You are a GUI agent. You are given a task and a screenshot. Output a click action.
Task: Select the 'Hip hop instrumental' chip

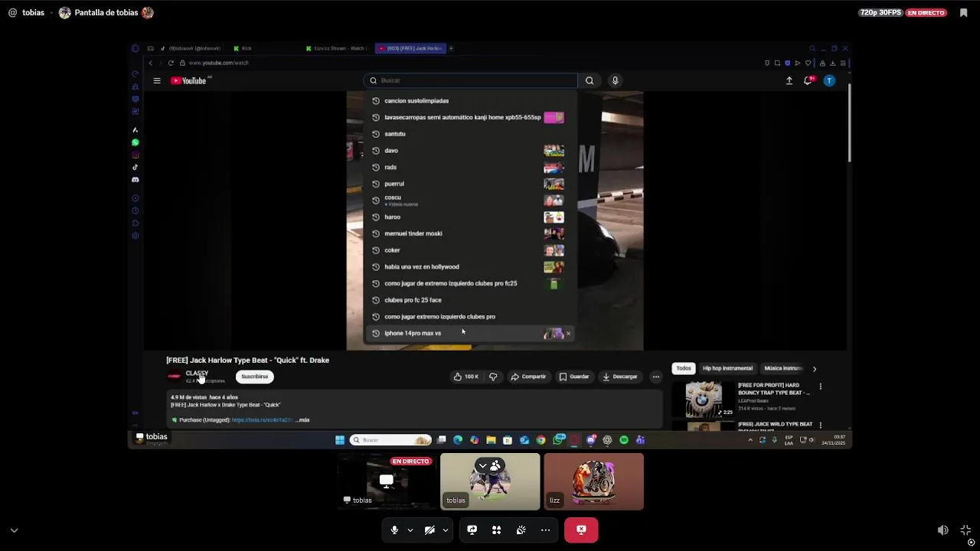coord(727,368)
